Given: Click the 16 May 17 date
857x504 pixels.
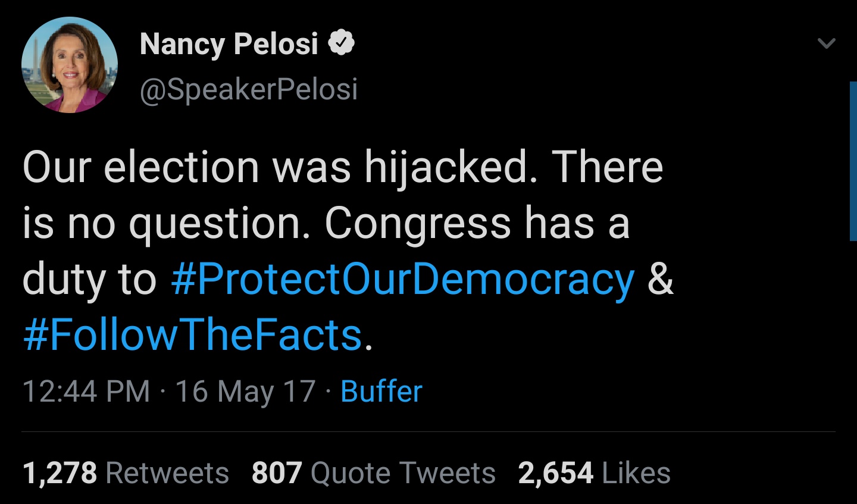Looking at the screenshot, I should 245,392.
